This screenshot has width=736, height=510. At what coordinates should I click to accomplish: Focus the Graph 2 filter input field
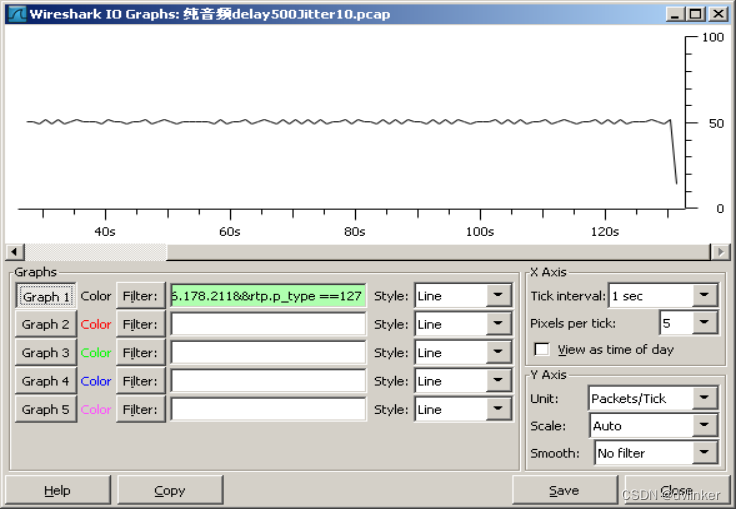pyautogui.click(x=268, y=324)
